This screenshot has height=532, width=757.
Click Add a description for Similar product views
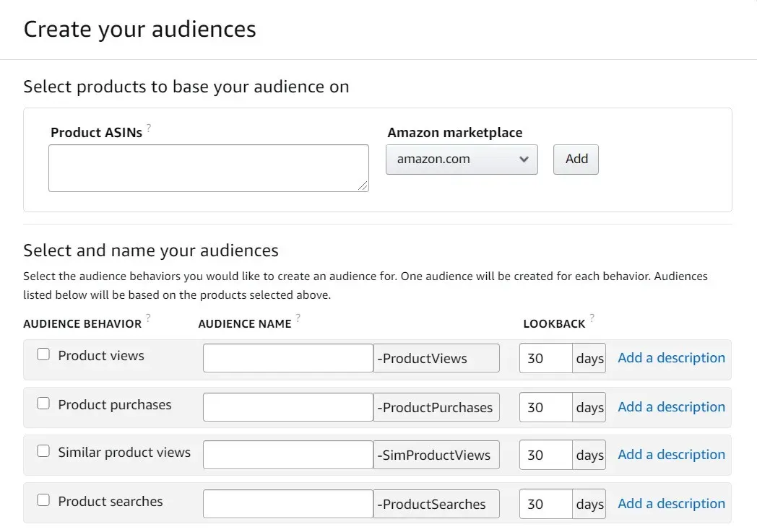(x=671, y=455)
